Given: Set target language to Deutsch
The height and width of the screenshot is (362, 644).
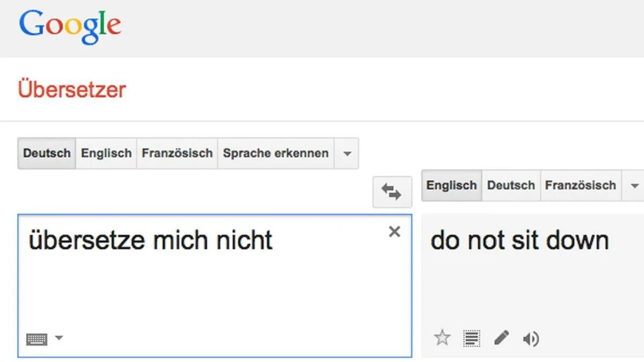Looking at the screenshot, I should click(x=511, y=186).
